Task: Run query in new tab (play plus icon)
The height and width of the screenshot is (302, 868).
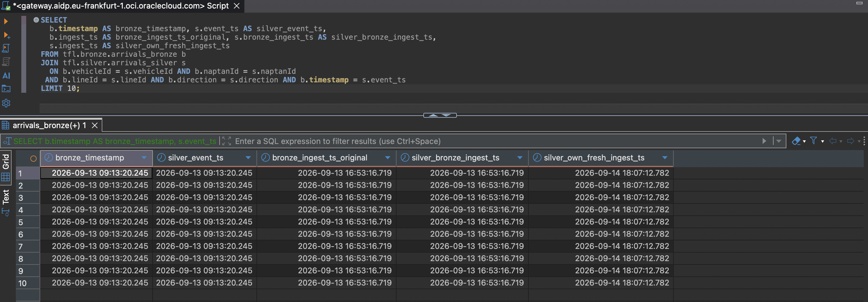Action: click(x=6, y=35)
